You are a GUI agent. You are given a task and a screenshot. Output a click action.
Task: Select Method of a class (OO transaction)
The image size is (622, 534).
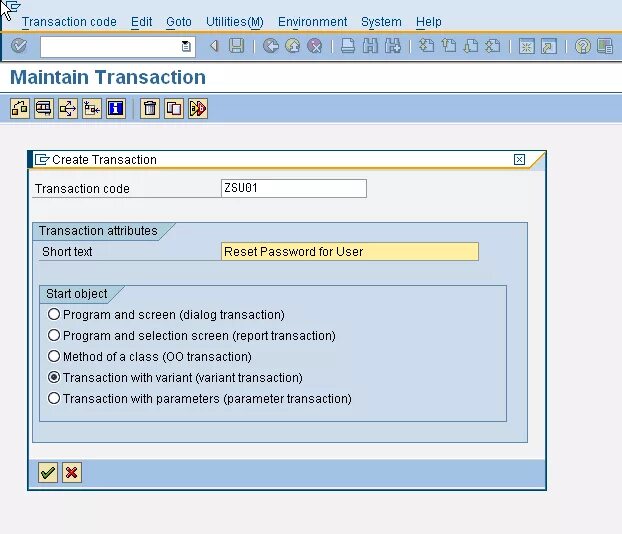[54, 356]
